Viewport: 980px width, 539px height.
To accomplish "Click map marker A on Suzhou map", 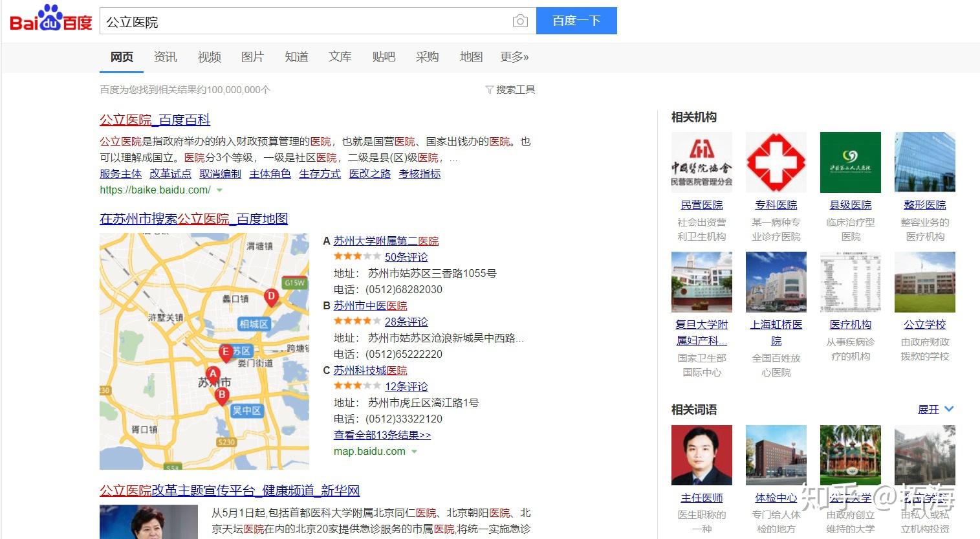I will click(x=212, y=375).
